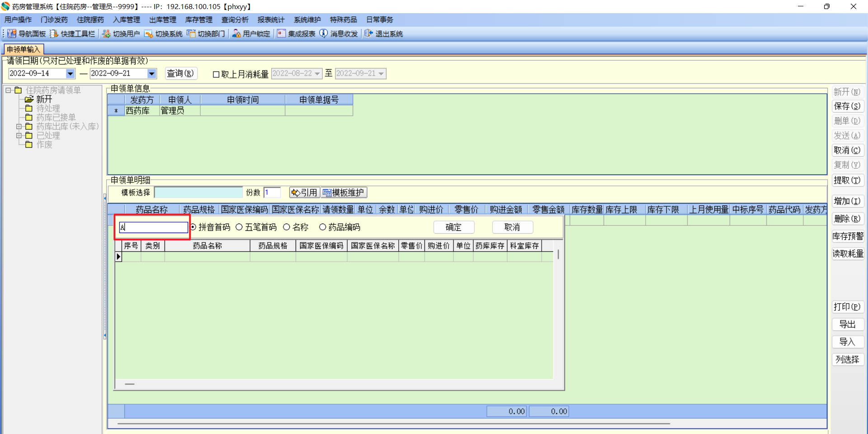Open the 特殊药品 menu
The image size is (868, 434).
344,19
